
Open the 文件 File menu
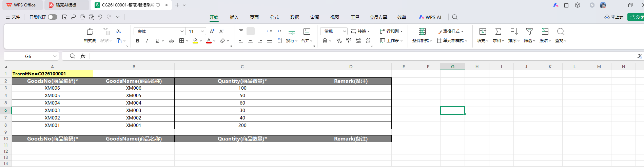13,17
